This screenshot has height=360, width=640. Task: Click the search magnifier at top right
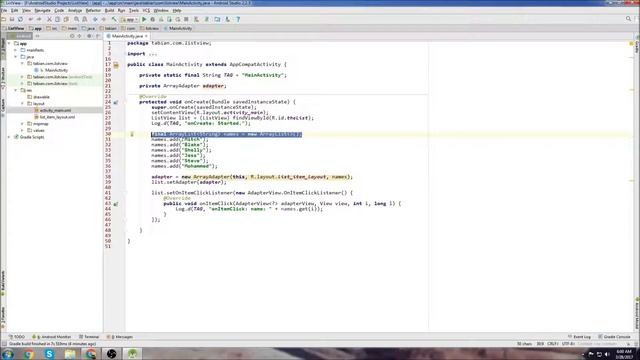[x=628, y=19]
